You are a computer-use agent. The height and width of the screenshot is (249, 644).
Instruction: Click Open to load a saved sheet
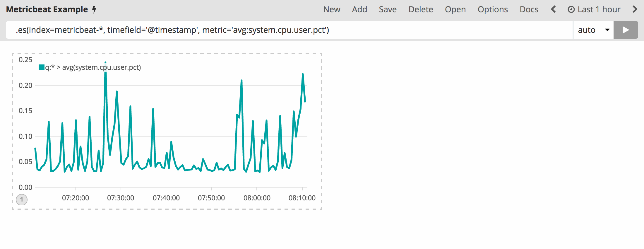[x=455, y=10]
